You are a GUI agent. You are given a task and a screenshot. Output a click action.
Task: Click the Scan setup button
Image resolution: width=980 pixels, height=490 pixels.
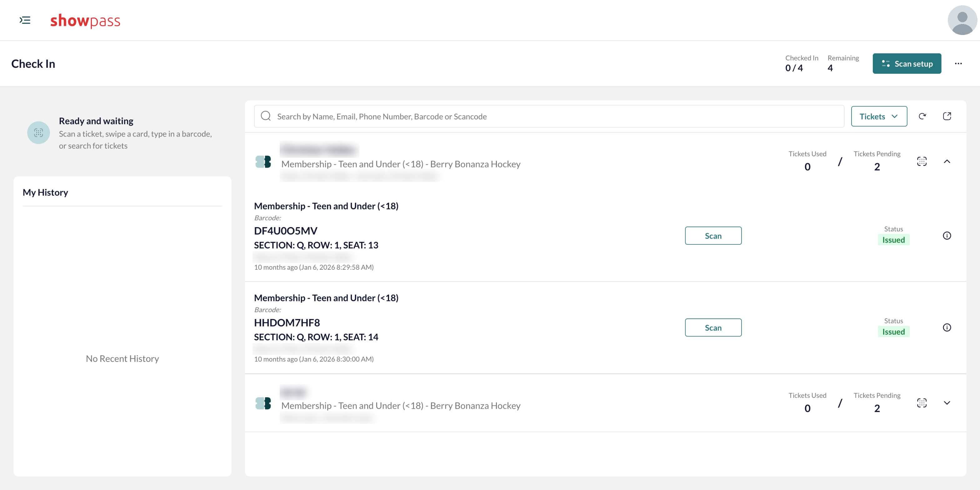point(907,63)
